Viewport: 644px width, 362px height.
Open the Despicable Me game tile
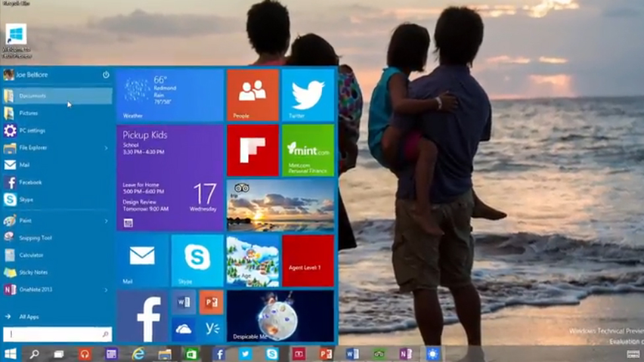pyautogui.click(x=280, y=316)
